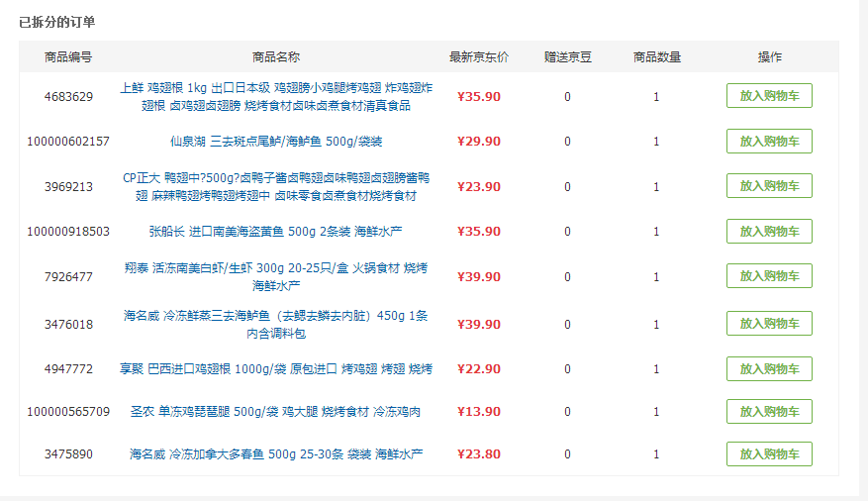This screenshot has height=501, width=868.
Task: Add item 4947772 to shopping cart
Action: (769, 368)
